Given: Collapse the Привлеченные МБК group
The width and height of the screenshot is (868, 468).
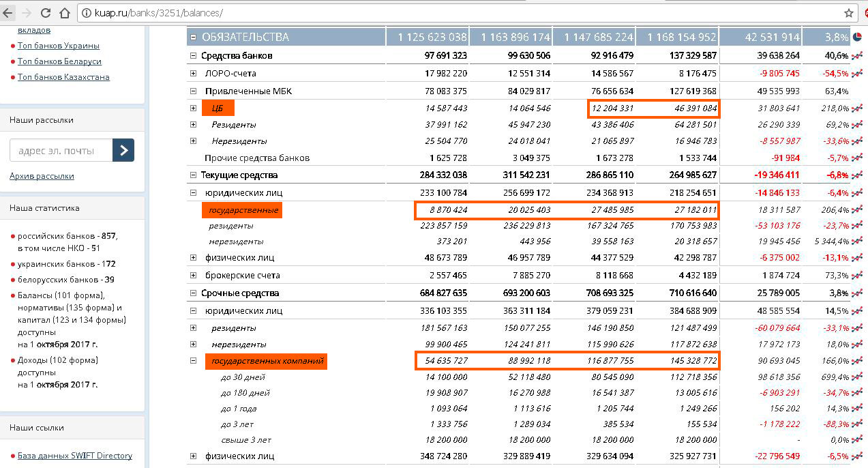Looking at the screenshot, I should coord(193,91).
